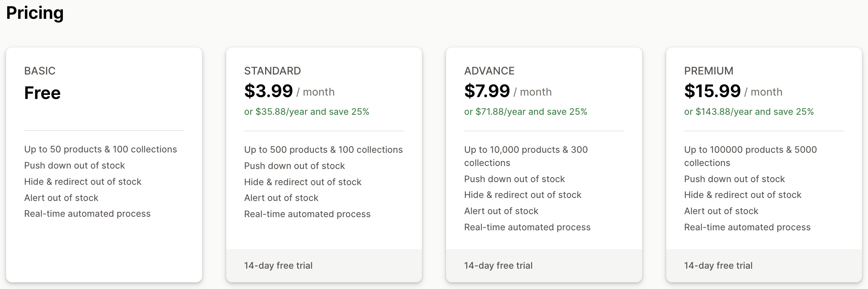Select the PREMIUM plan title
This screenshot has height=289, width=868.
[x=709, y=71]
